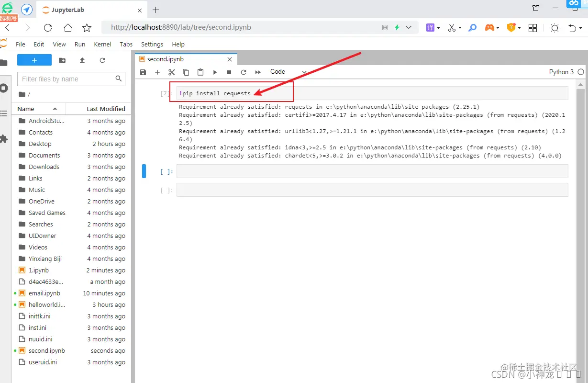Click the browser back arrow
Image resolution: width=588 pixels, height=383 pixels.
pos(8,28)
